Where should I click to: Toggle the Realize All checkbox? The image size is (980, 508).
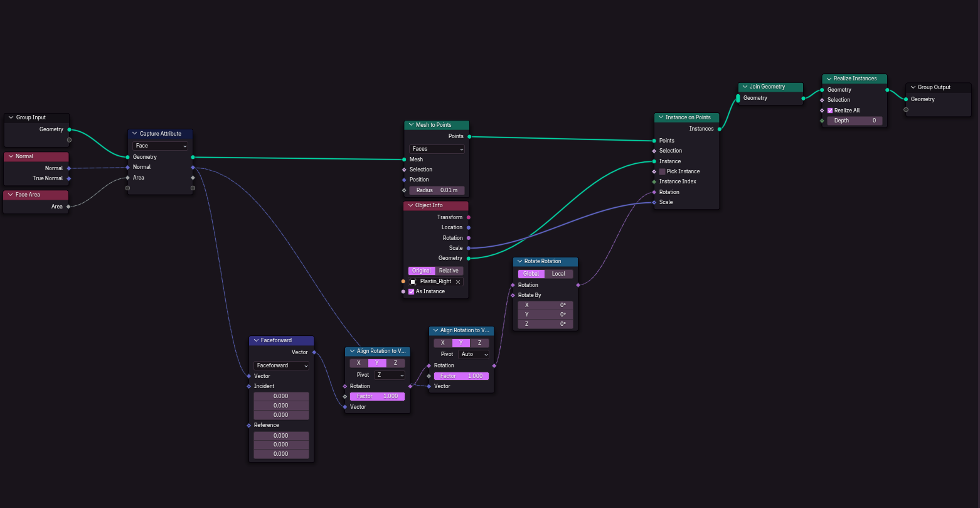click(x=830, y=111)
